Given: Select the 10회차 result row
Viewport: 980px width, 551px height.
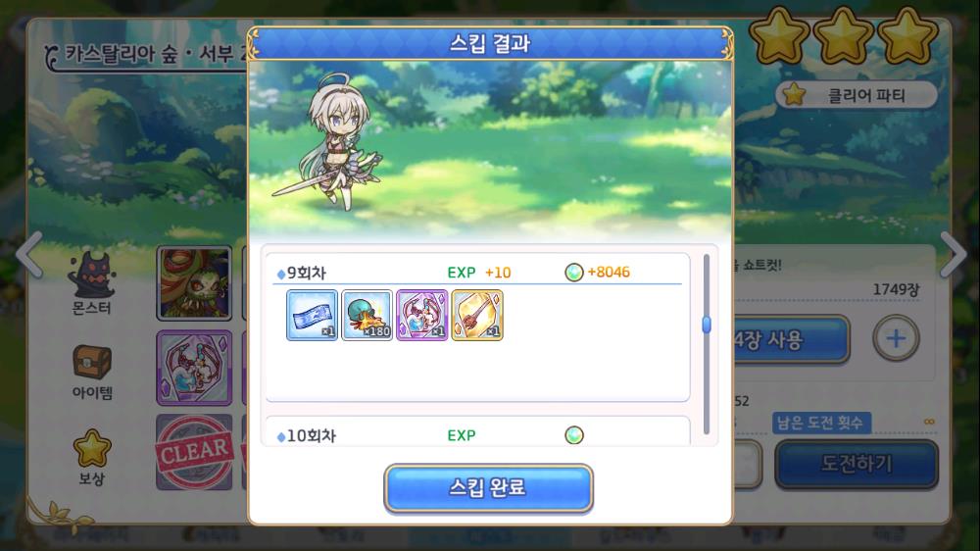Looking at the screenshot, I should 477,431.
